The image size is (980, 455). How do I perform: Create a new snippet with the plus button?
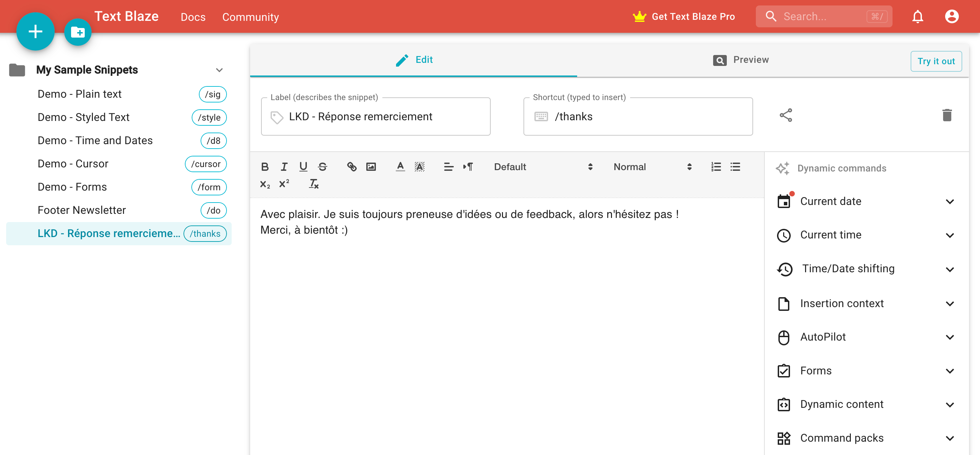pyautogui.click(x=36, y=31)
